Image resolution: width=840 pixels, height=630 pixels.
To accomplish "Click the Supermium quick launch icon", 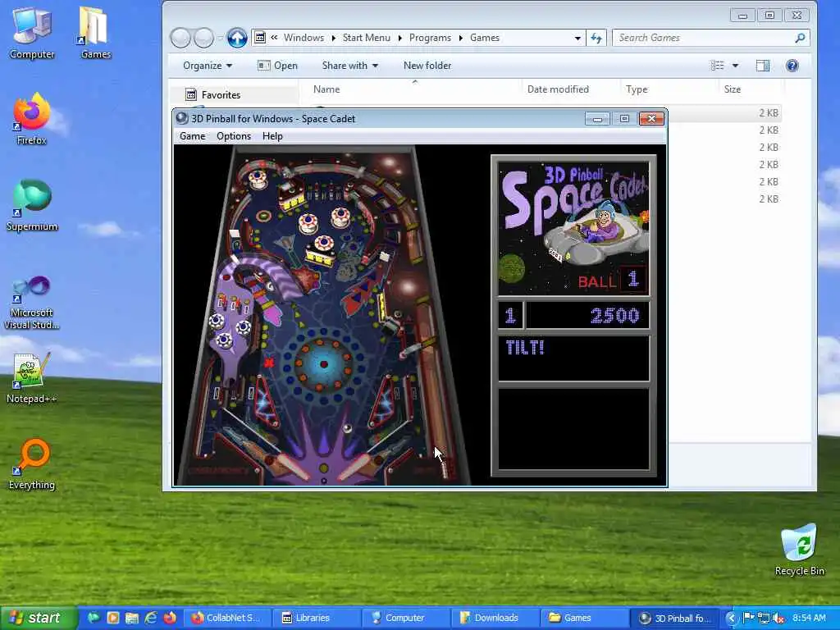I will click(x=94, y=618).
